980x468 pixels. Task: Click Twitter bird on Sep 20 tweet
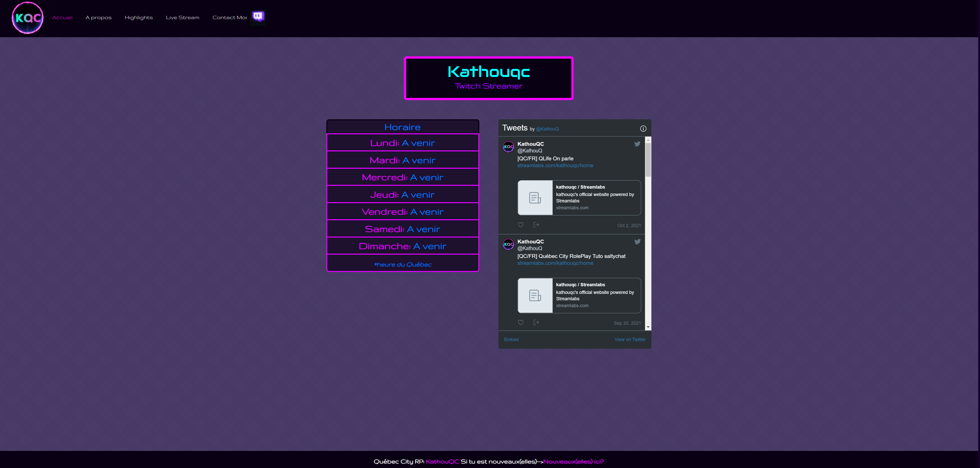click(x=637, y=242)
